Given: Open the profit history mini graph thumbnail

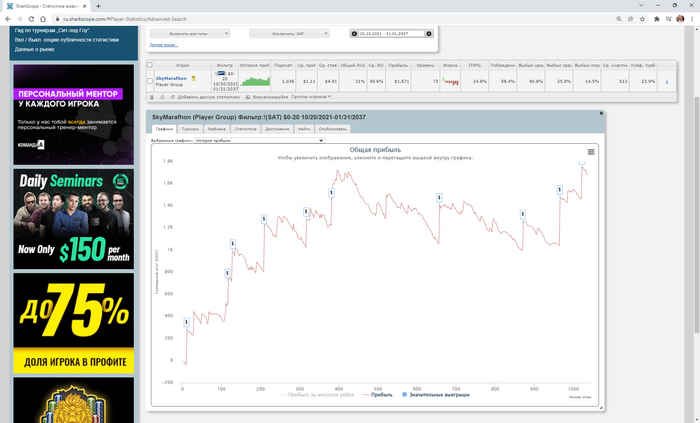Looking at the screenshot, I should click(x=255, y=81).
